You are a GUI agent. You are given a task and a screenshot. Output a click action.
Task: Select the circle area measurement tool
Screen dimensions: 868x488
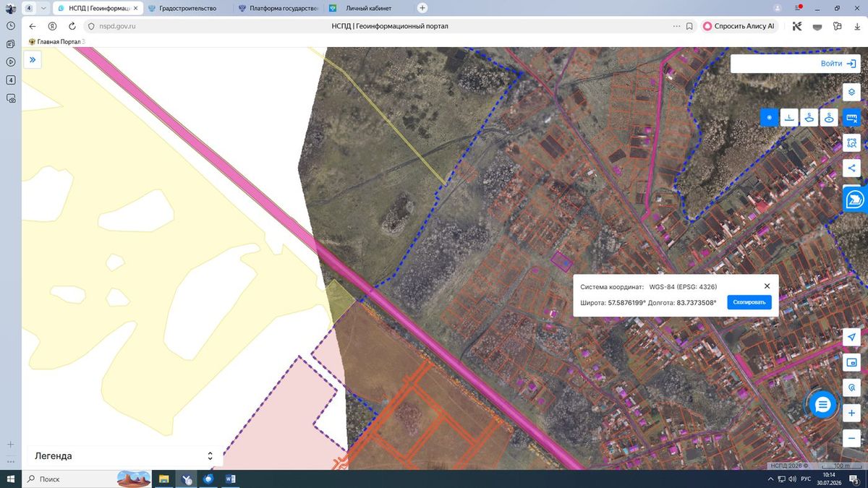coord(830,117)
